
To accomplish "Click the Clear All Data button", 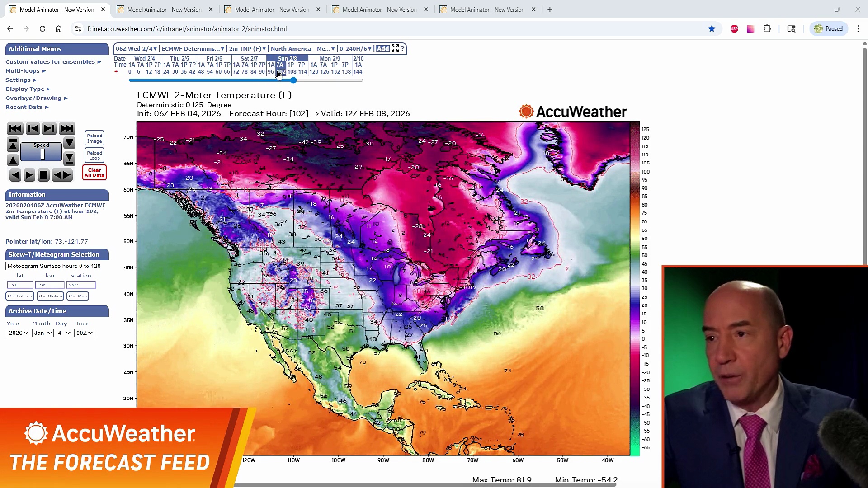I will click(94, 173).
